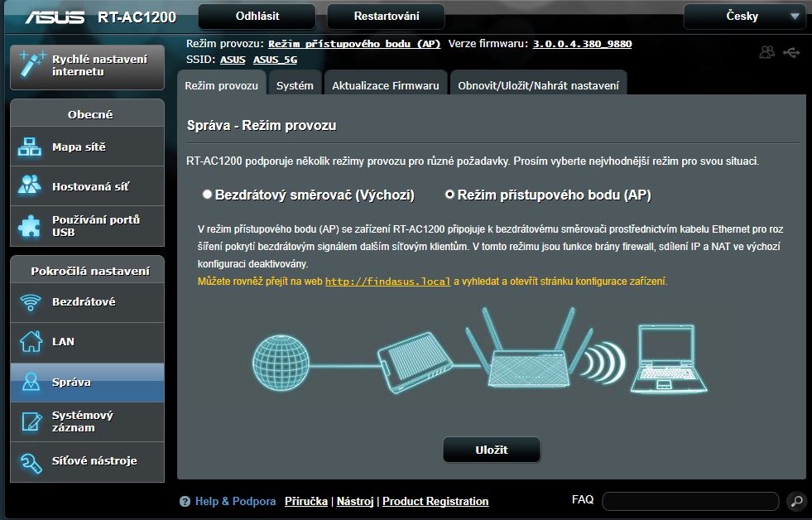Click the Síťové nástroje wrench icon

coord(30,463)
